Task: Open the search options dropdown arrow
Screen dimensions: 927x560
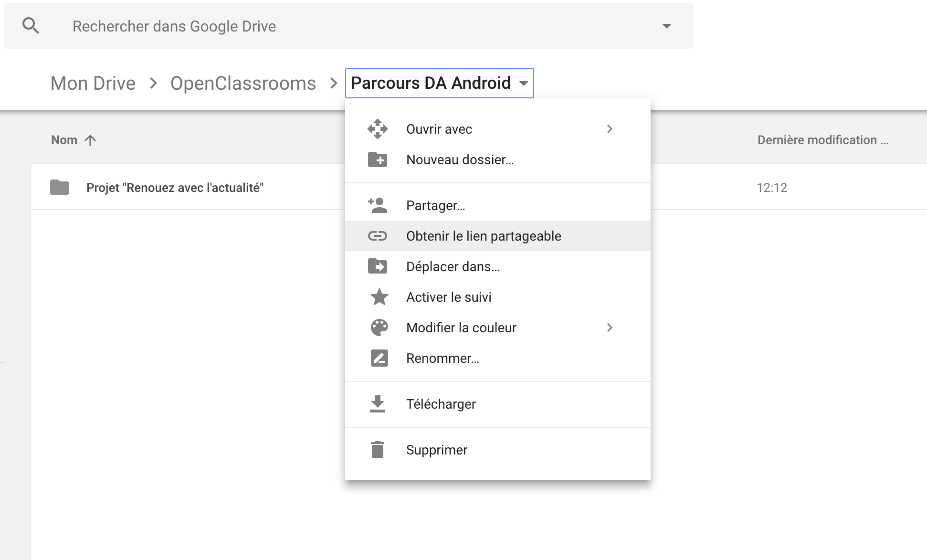Action: 667,26
